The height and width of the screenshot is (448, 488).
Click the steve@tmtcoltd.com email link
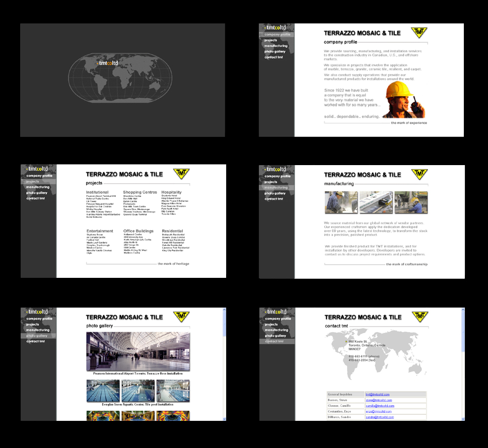[x=379, y=400]
